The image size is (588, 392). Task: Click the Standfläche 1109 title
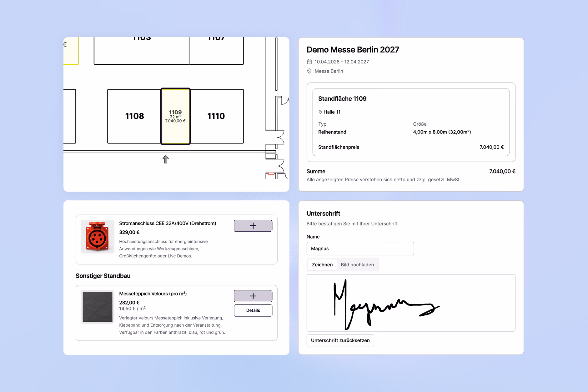tap(342, 99)
